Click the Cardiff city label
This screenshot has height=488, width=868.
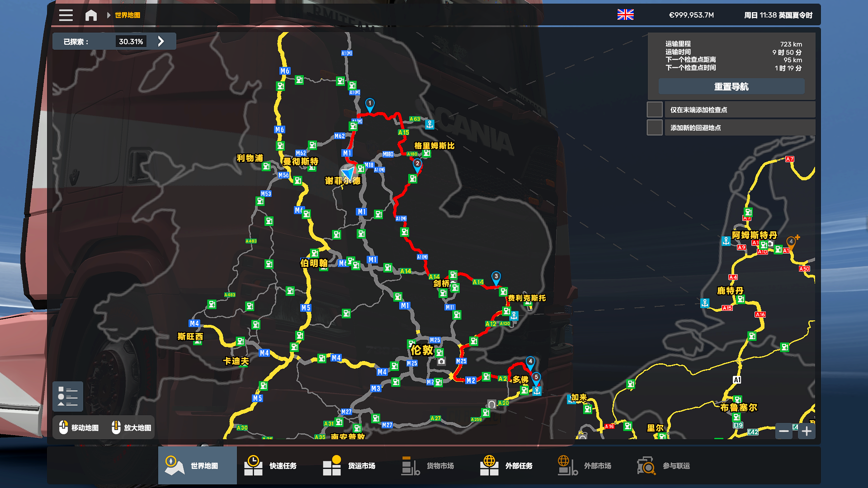point(236,361)
